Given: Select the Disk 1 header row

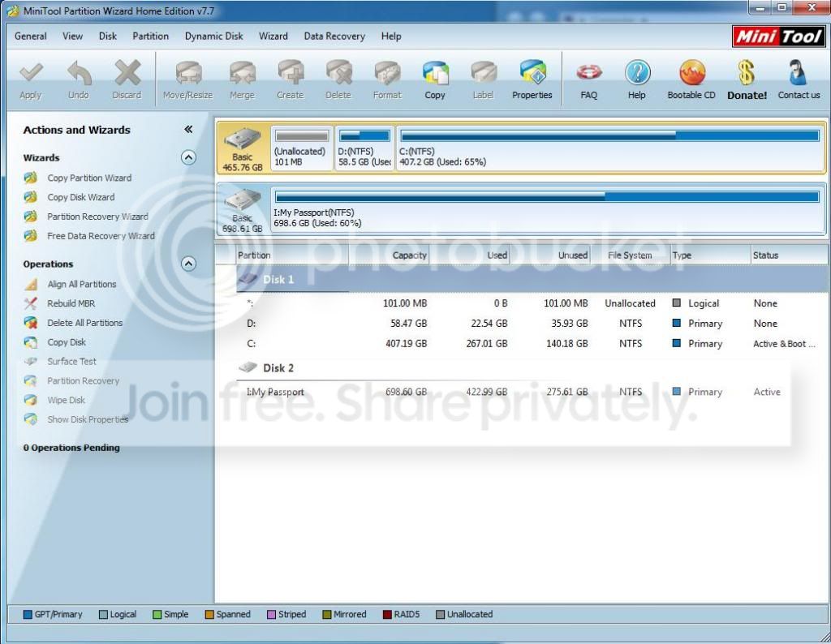Looking at the screenshot, I should coord(532,279).
